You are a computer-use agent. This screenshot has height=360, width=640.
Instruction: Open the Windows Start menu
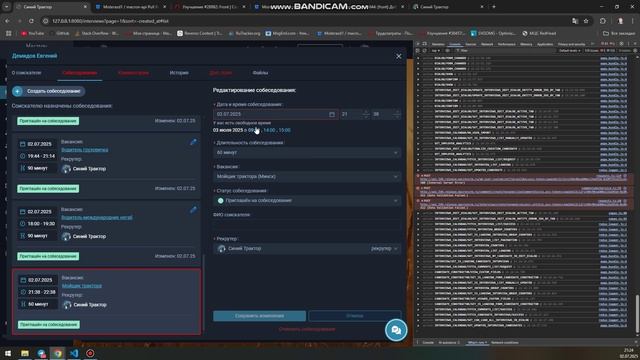coord(8,353)
